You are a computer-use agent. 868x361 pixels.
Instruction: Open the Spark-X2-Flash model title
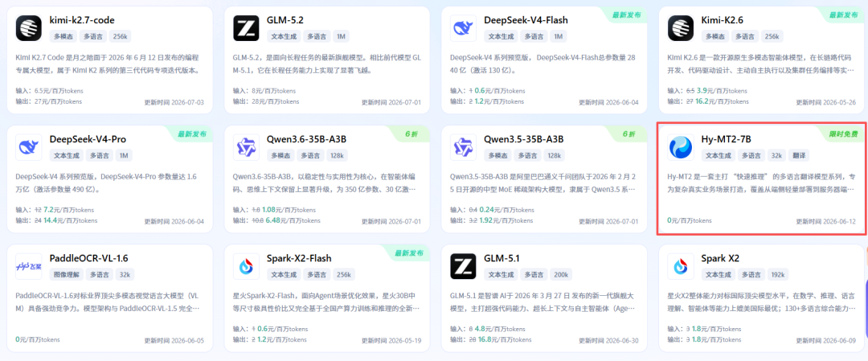click(301, 259)
